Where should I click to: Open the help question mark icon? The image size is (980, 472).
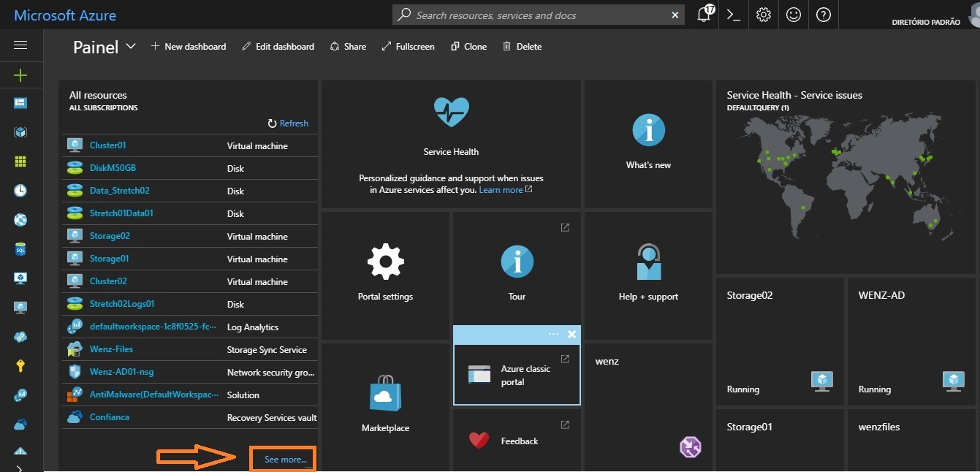click(824, 15)
